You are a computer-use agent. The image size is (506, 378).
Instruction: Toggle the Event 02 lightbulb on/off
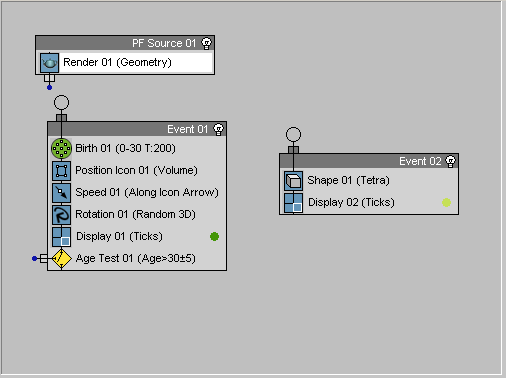pyautogui.click(x=450, y=161)
